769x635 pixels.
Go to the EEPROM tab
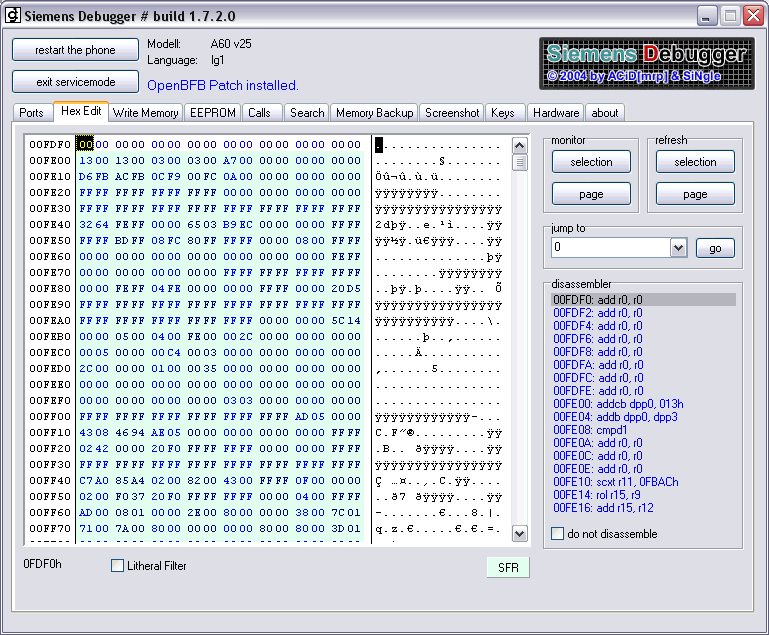point(213,113)
